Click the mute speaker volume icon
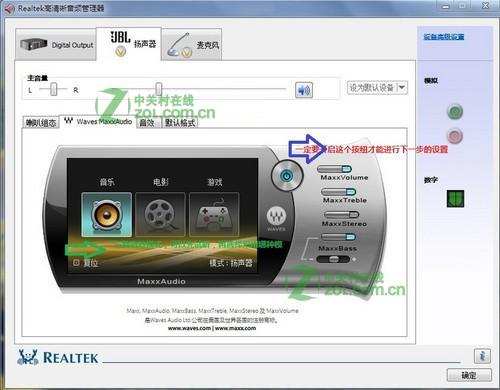This screenshot has height=390, width=500. click(x=304, y=90)
